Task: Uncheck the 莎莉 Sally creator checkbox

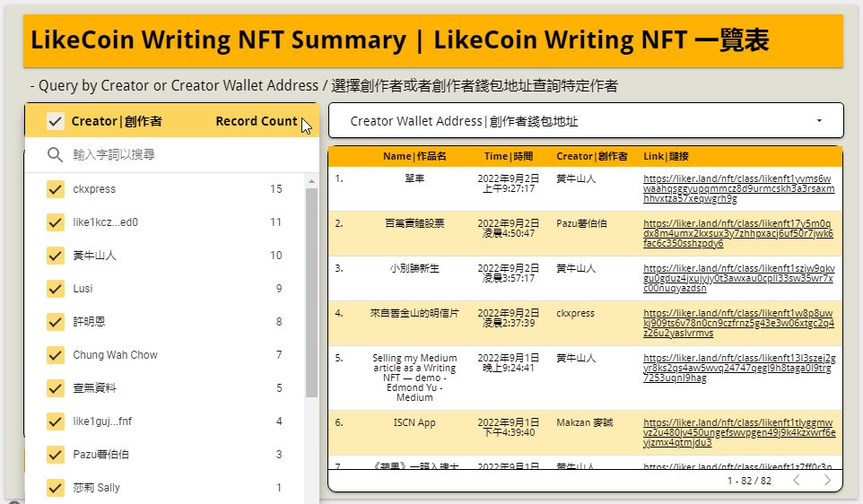Action: click(55, 488)
